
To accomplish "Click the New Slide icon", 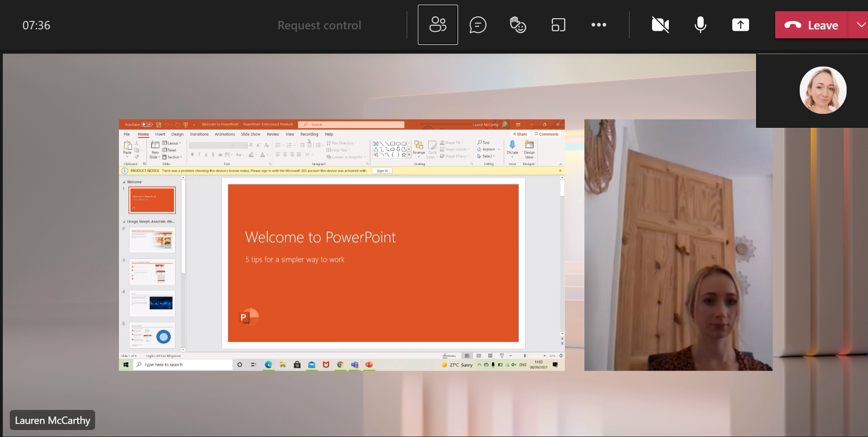I will 155,146.
